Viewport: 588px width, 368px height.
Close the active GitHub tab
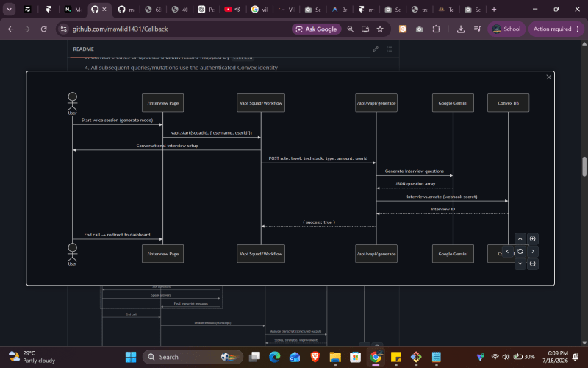click(104, 10)
